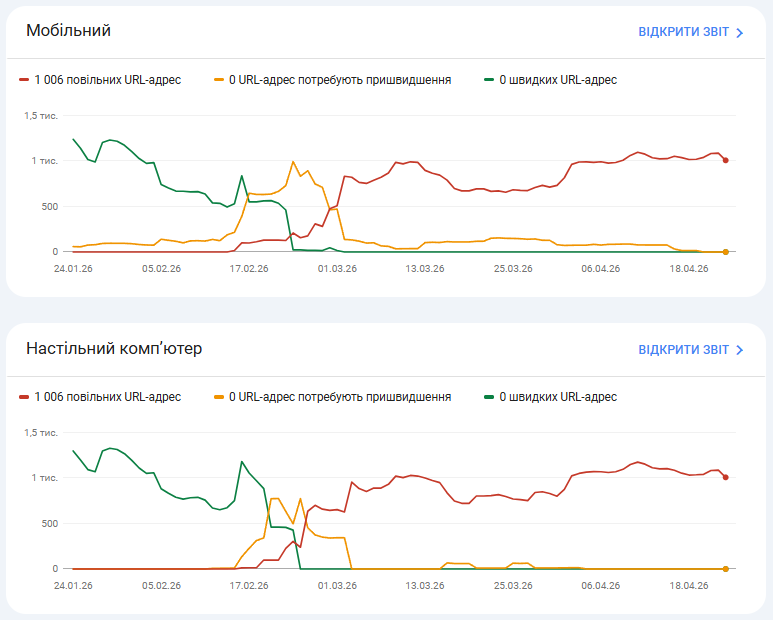Click the 'Мобільний' card title
Image resolution: width=773 pixels, height=620 pixels.
point(68,31)
